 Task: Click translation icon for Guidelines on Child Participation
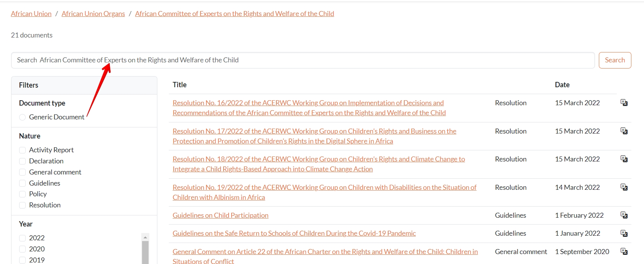click(x=624, y=215)
